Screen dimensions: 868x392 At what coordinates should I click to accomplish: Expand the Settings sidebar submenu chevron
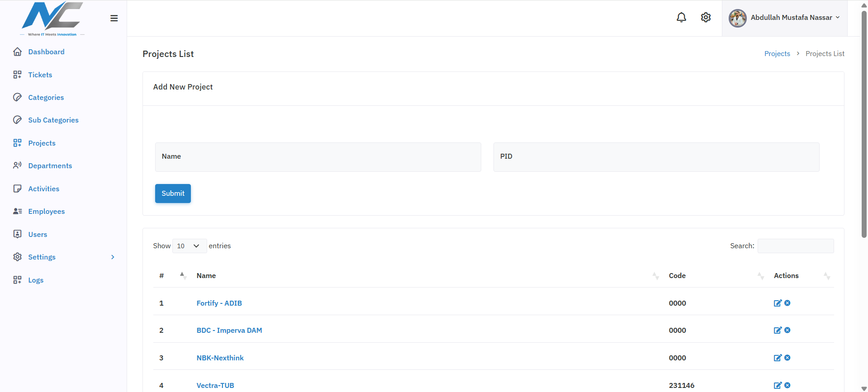[x=113, y=257]
